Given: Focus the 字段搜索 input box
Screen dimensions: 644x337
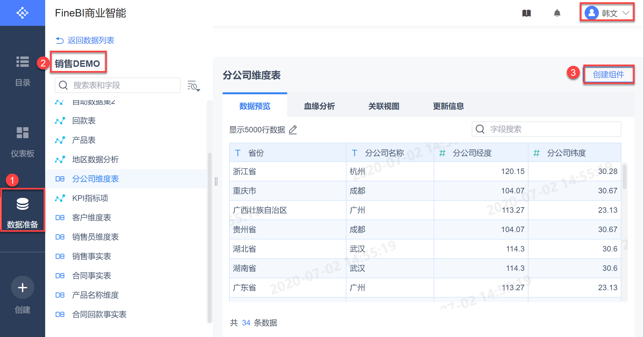Looking at the screenshot, I should point(552,129).
